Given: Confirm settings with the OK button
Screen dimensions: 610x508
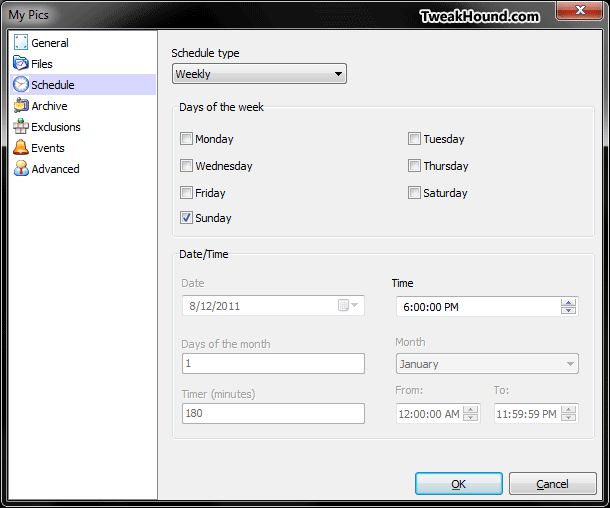Looking at the screenshot, I should pyautogui.click(x=459, y=483).
